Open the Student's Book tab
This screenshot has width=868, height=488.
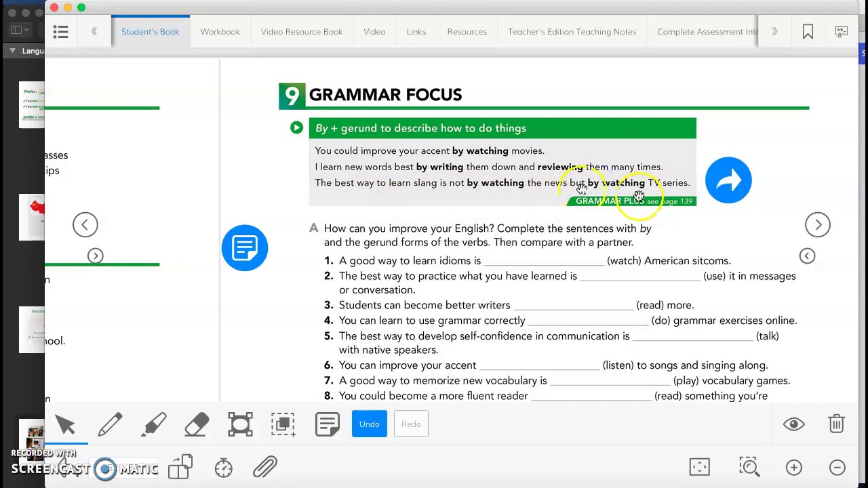point(151,32)
